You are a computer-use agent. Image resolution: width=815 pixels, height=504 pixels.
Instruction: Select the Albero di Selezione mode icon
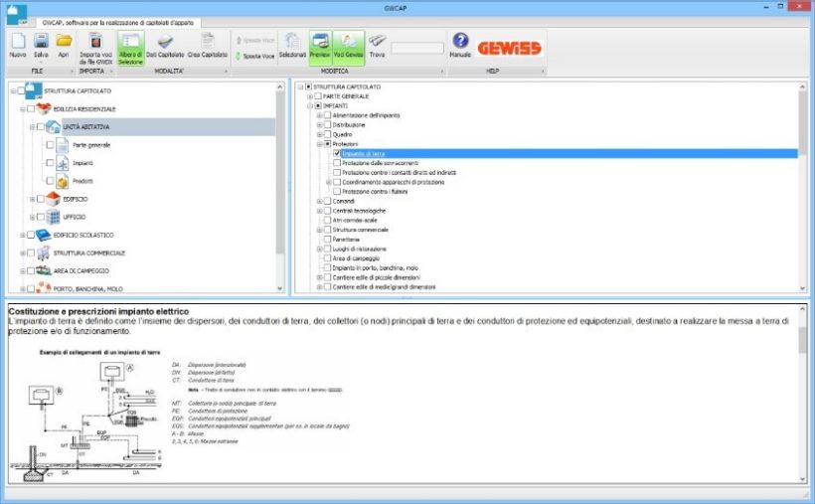pyautogui.click(x=130, y=46)
